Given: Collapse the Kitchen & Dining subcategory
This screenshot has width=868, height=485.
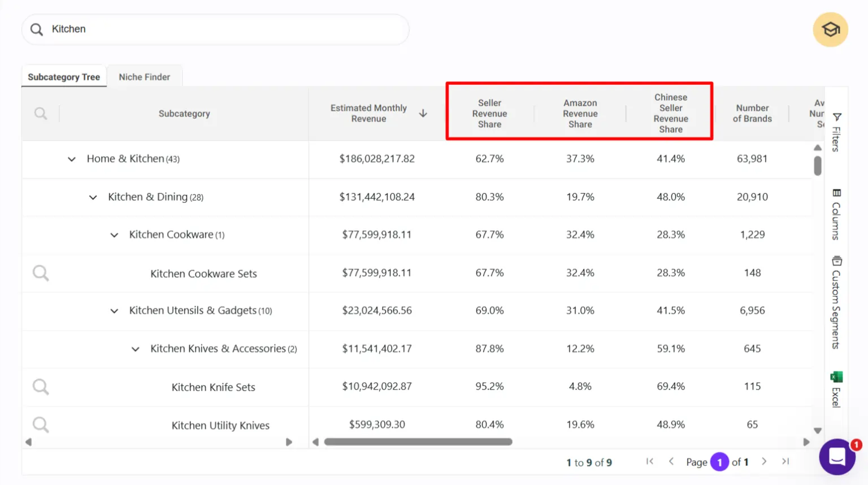Looking at the screenshot, I should (93, 197).
